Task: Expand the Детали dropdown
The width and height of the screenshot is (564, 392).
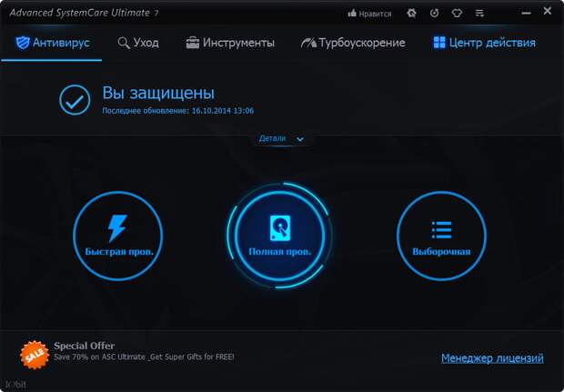Action: [x=281, y=138]
